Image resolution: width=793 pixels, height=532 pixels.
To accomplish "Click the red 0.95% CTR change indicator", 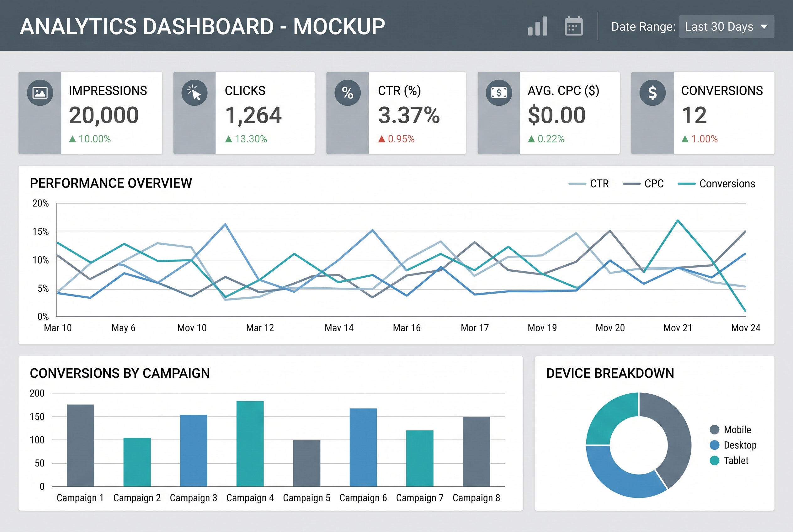I will 396,139.
